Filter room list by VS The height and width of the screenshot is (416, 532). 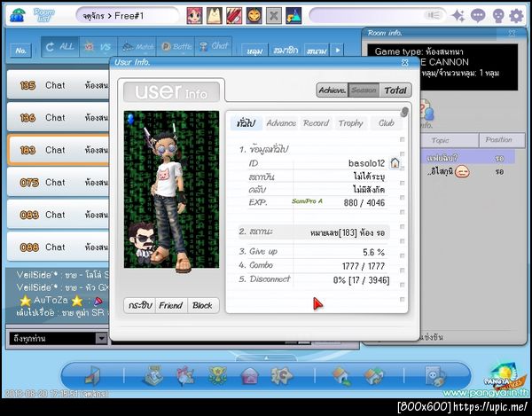pos(98,46)
